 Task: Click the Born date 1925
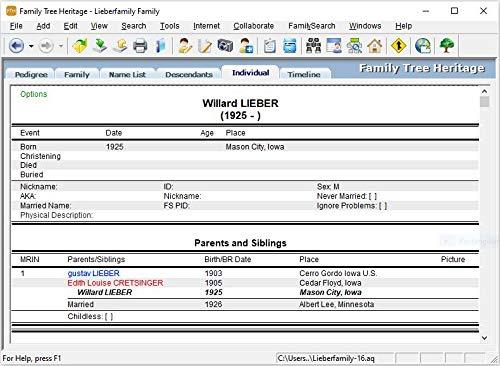point(115,147)
